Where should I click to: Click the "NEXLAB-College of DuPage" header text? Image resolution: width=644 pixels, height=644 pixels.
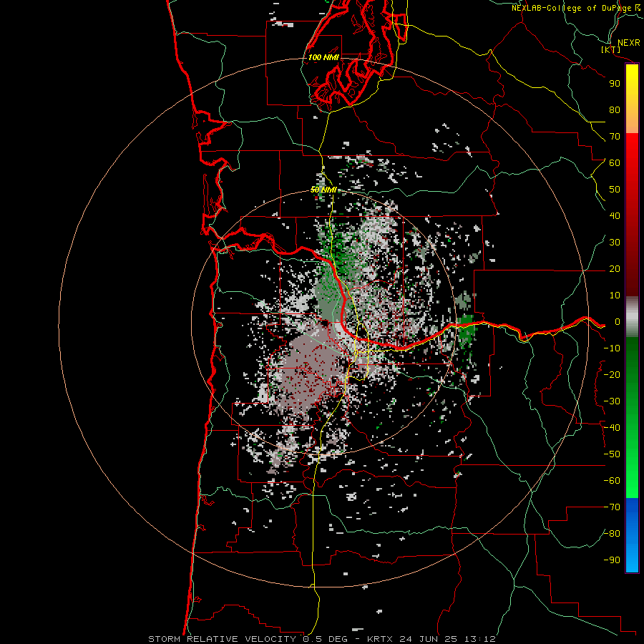click(571, 8)
